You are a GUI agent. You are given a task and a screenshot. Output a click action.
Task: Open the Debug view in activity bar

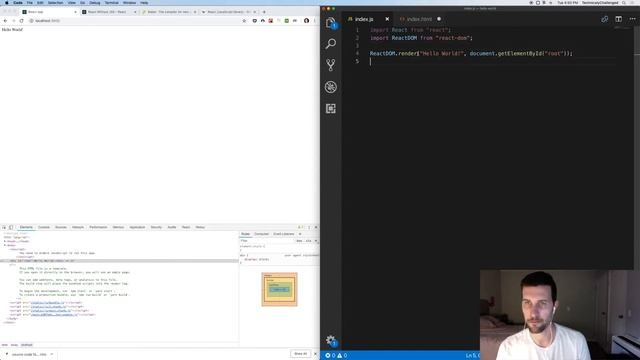coord(331,87)
